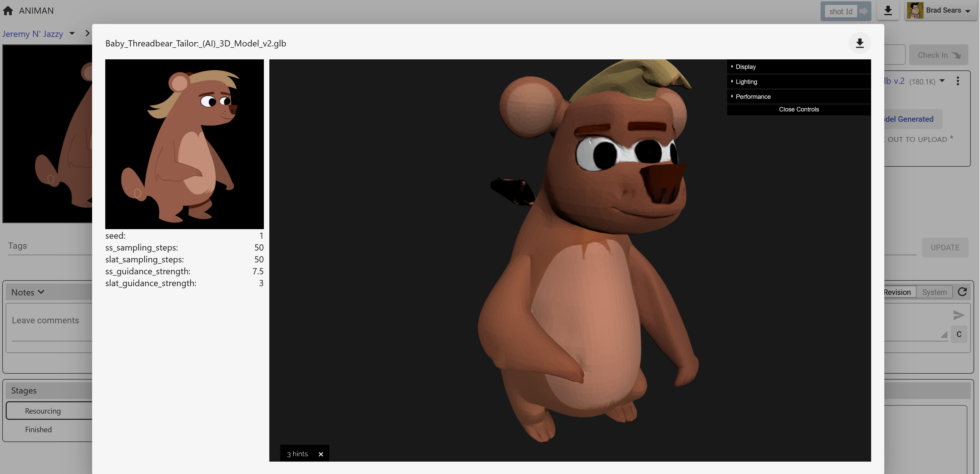Click the bear reference image thumbnail
This screenshot has width=980, height=474.
pyautogui.click(x=184, y=144)
